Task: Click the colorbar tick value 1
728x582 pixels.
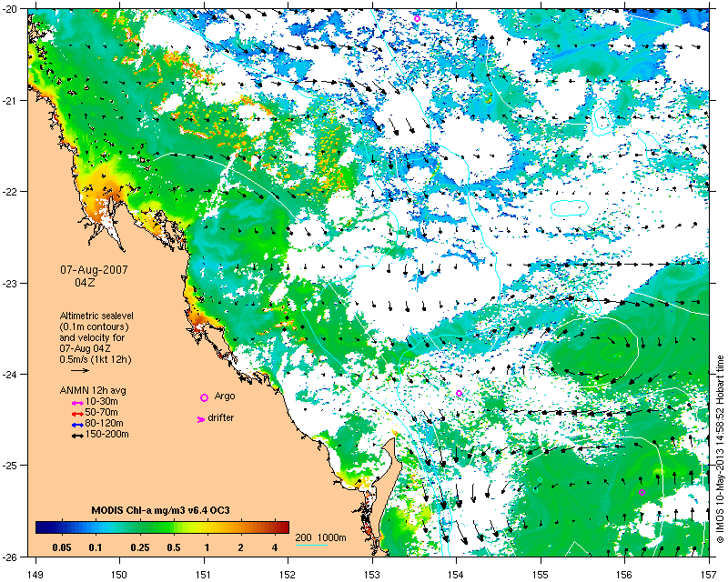Action: pyautogui.click(x=207, y=547)
